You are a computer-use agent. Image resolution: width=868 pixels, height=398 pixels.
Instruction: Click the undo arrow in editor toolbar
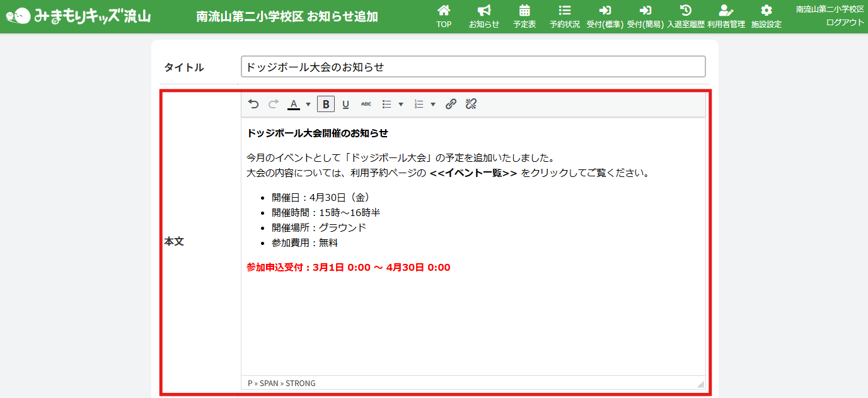(x=253, y=104)
